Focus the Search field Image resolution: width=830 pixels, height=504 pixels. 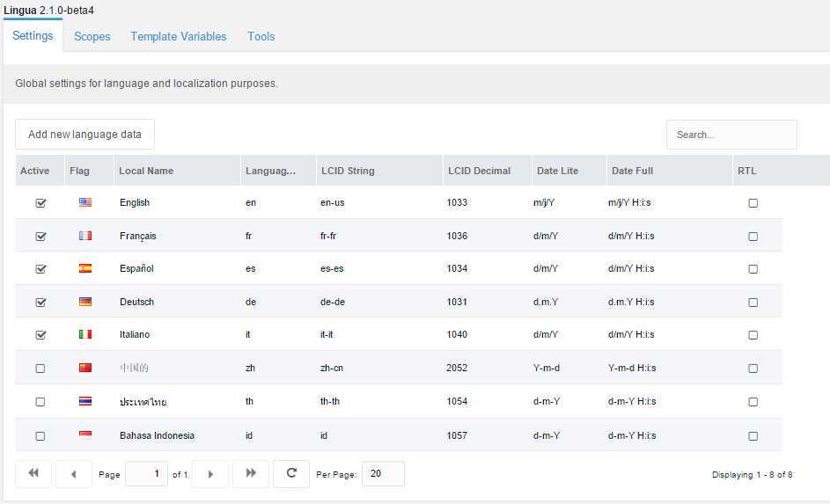(731, 135)
